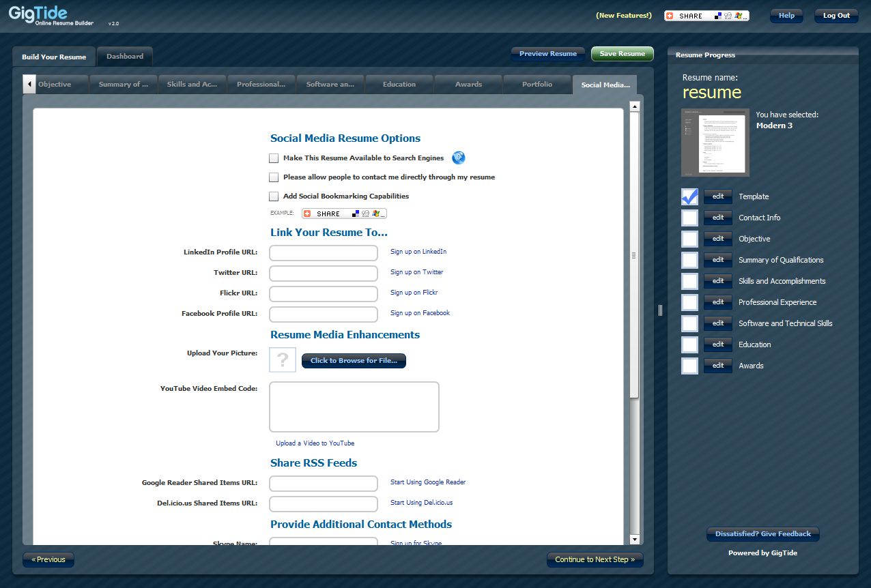
Task: Click edit next to Software and Technical Skills
Action: pyautogui.click(x=718, y=323)
